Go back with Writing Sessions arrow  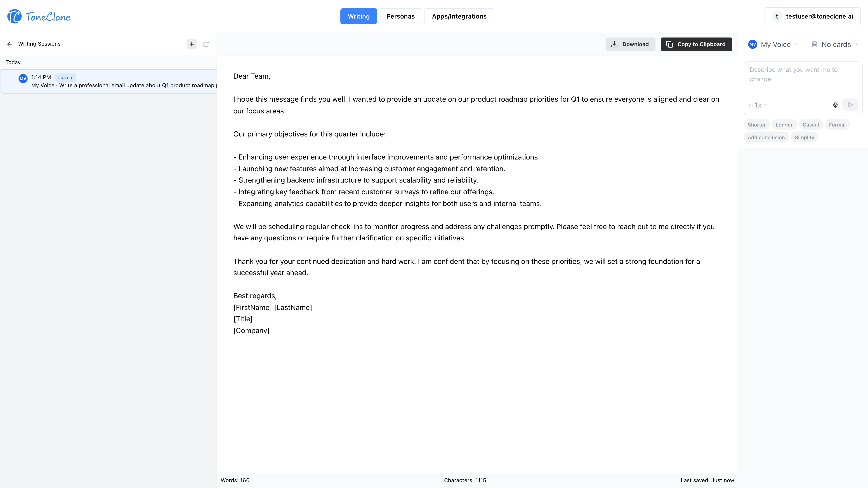point(9,44)
